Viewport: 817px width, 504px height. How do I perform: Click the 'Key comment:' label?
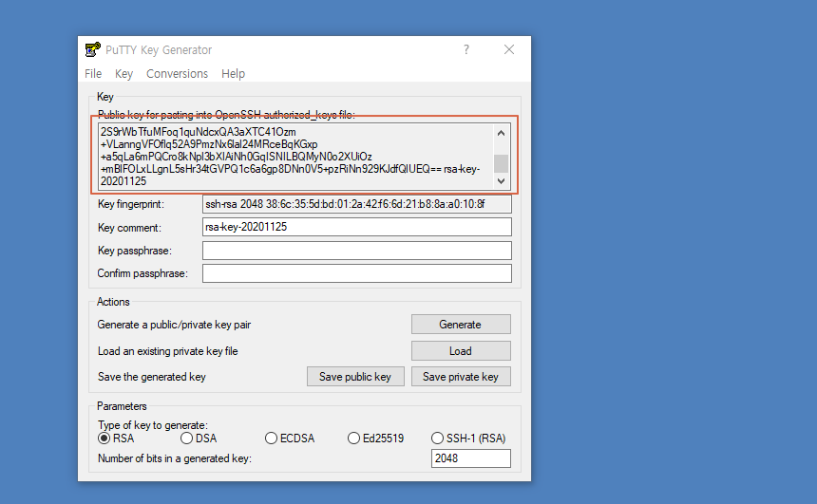pos(129,228)
